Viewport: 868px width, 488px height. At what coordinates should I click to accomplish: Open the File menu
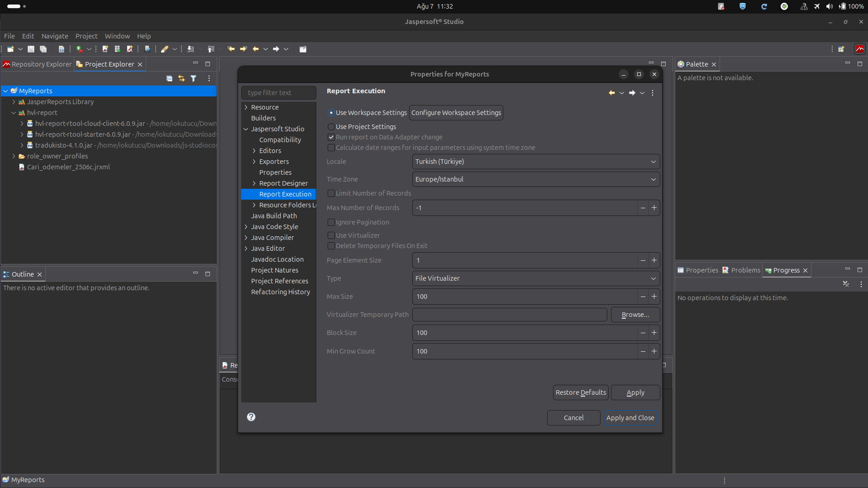point(10,36)
